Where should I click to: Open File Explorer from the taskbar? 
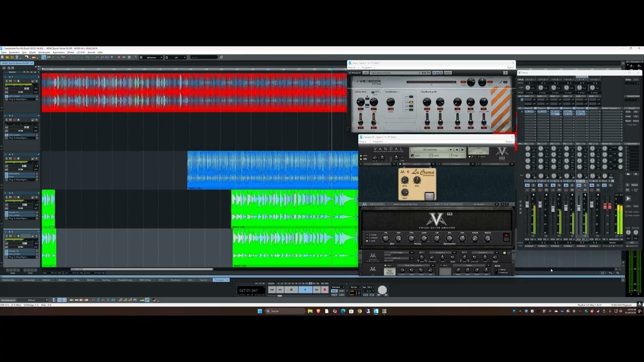click(310, 311)
